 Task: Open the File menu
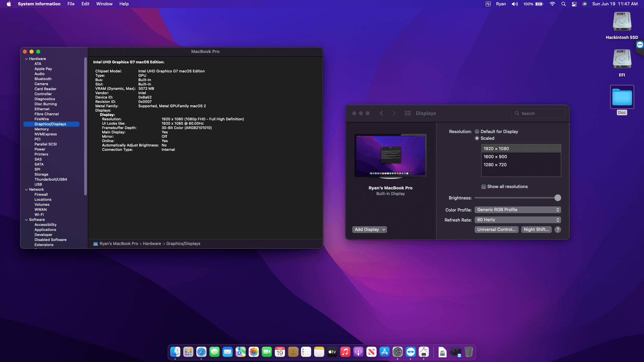pos(71,4)
